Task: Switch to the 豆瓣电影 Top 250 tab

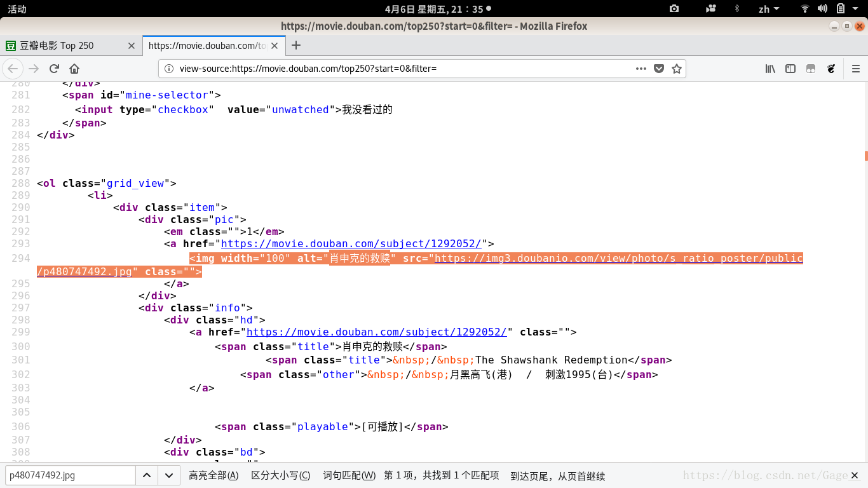Action: 71,46
